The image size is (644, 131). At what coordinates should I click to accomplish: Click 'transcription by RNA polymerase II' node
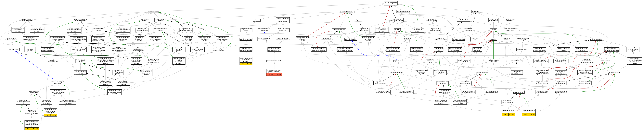point(23,102)
